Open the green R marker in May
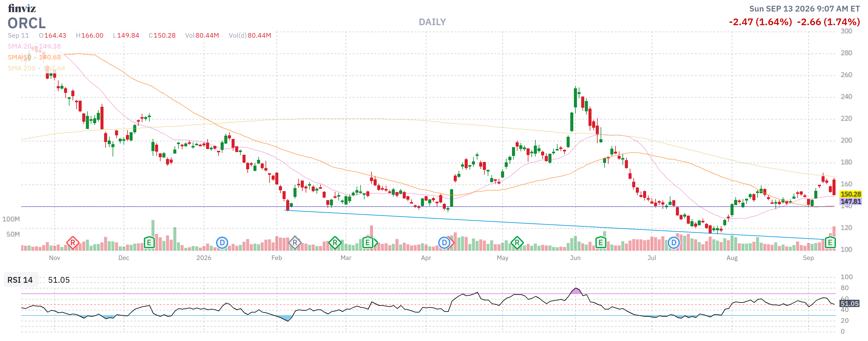Screen dimensions: 868x341 (517, 243)
